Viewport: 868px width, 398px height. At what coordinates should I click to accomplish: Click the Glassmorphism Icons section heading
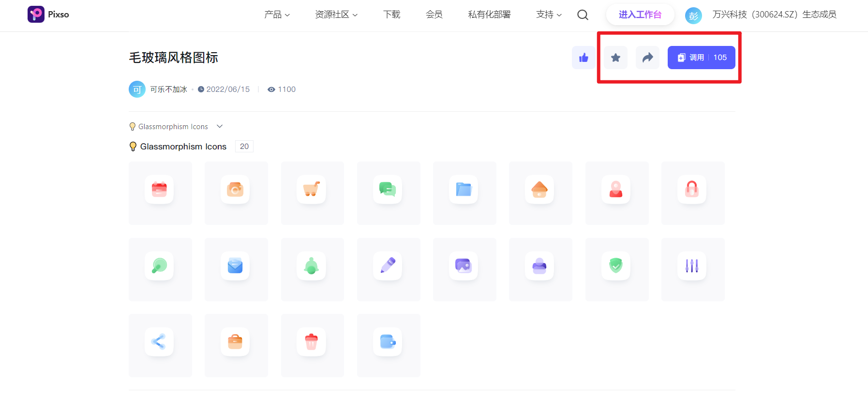point(183,147)
